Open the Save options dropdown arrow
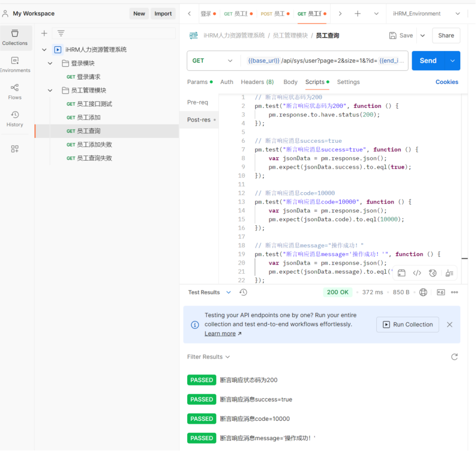Screen dimensions: 476x451 [423, 36]
